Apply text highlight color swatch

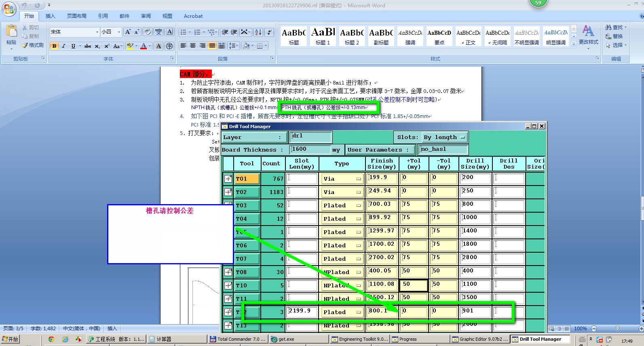pyautogui.click(x=130, y=46)
